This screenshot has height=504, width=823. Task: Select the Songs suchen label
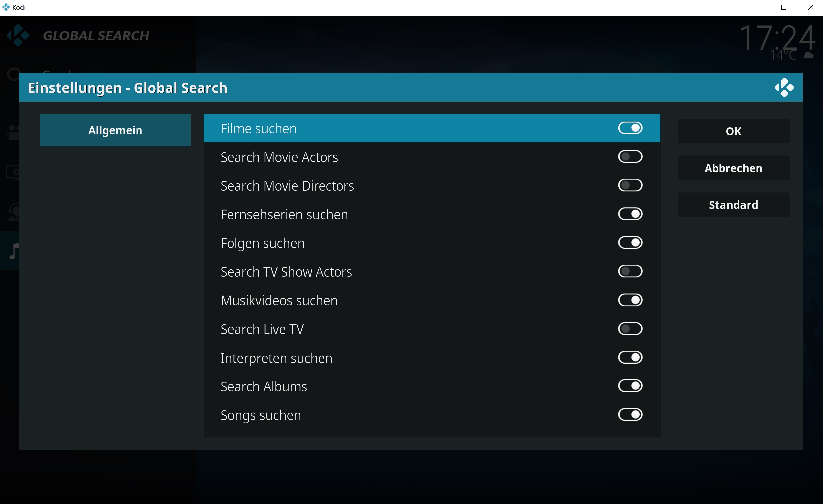261,415
